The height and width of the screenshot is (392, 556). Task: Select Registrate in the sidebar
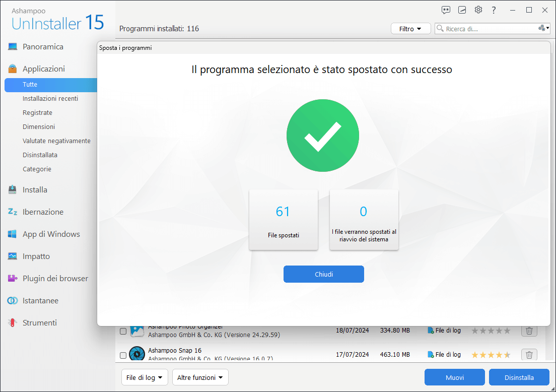tap(38, 112)
